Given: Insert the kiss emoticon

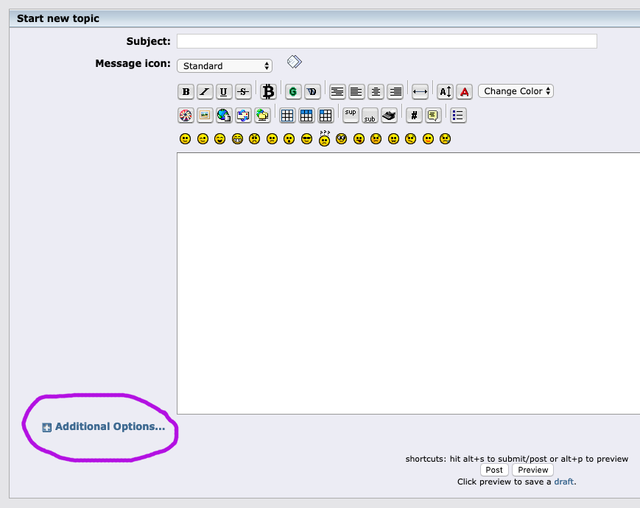Looking at the screenshot, I should [x=428, y=139].
